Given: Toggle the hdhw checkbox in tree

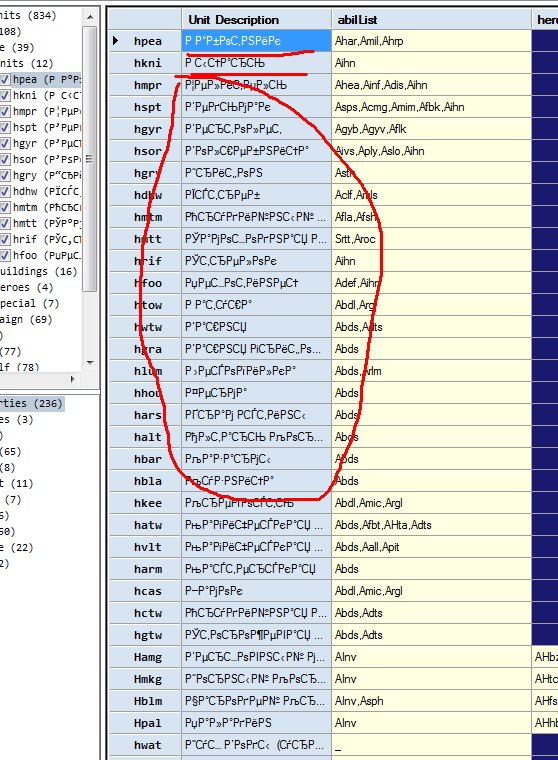Looking at the screenshot, I should coord(5,191).
